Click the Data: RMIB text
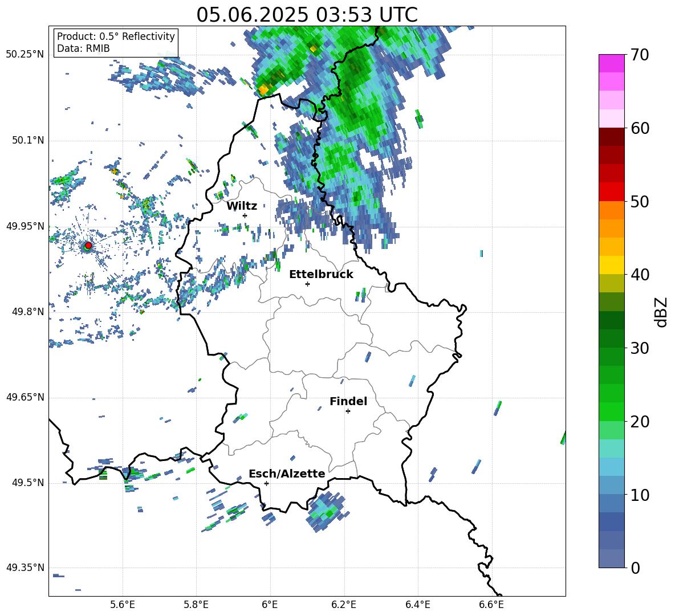675x616 pixels. click(83, 48)
